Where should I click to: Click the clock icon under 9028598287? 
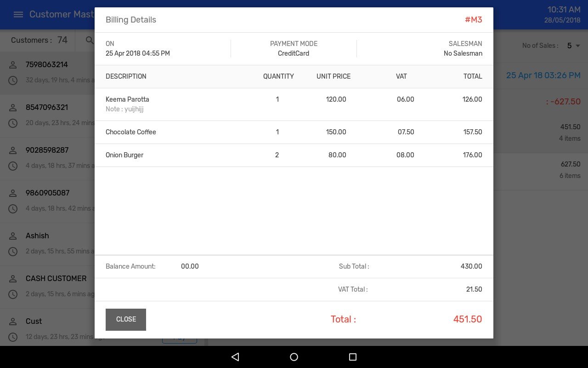13,166
